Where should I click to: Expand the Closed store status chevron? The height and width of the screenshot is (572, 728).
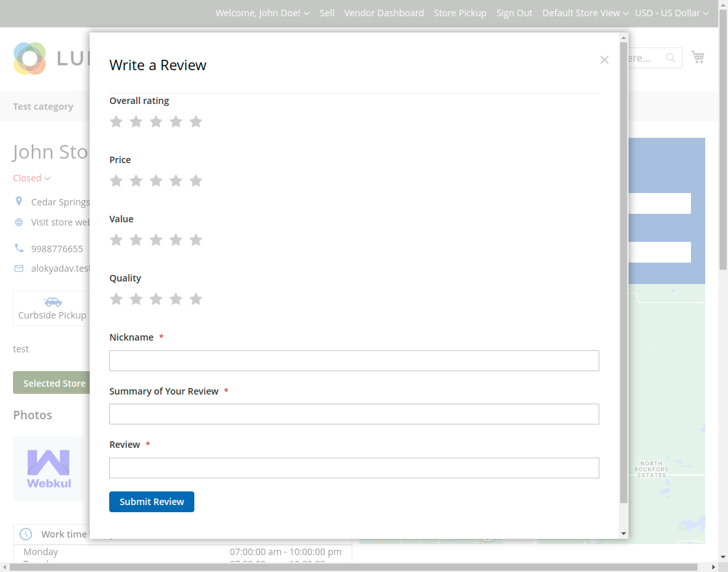click(x=46, y=177)
